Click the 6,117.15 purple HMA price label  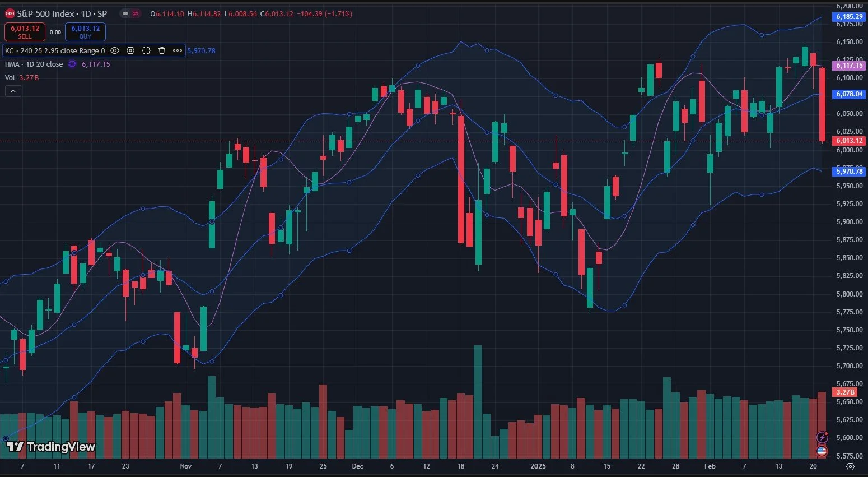click(x=850, y=66)
